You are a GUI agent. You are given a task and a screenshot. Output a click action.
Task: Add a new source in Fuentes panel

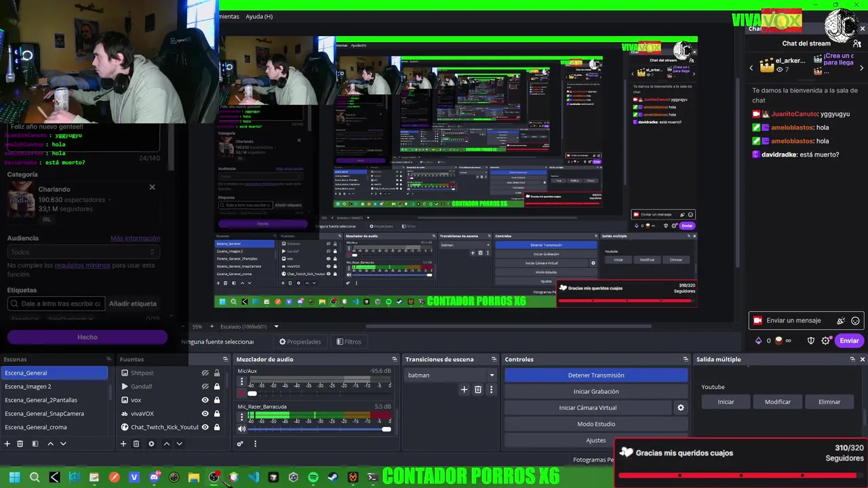click(x=123, y=444)
